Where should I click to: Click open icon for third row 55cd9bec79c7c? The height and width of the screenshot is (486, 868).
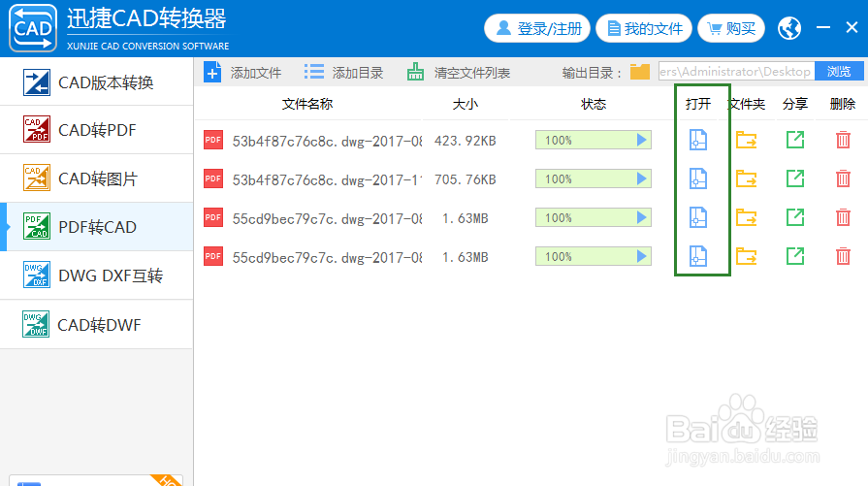coord(697,217)
